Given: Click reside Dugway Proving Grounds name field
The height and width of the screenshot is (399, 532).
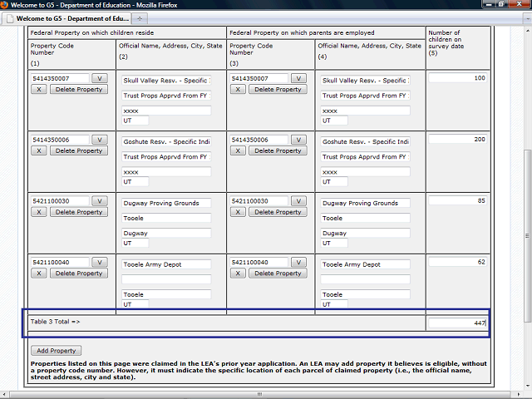Looking at the screenshot, I should pos(166,203).
